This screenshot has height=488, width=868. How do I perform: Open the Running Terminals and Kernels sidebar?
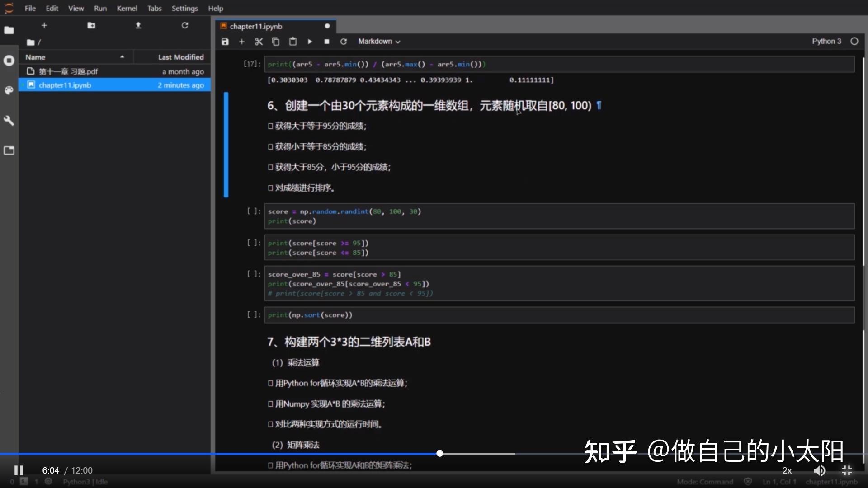click(9, 61)
